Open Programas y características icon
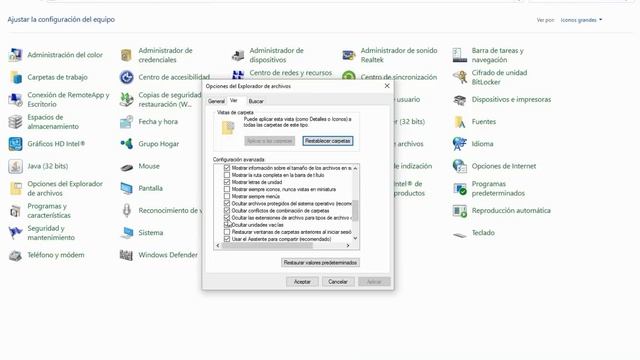 click(16, 211)
